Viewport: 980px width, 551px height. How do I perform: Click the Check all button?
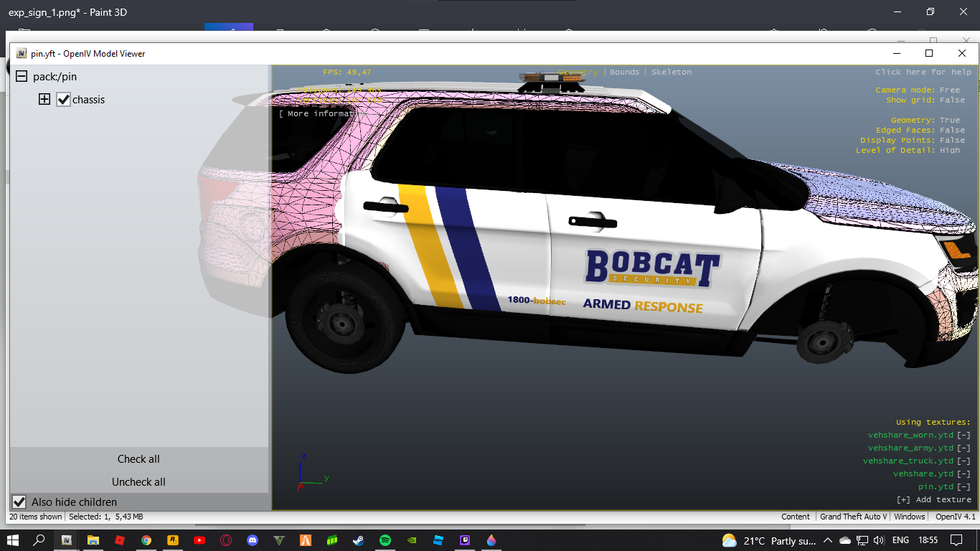138,459
